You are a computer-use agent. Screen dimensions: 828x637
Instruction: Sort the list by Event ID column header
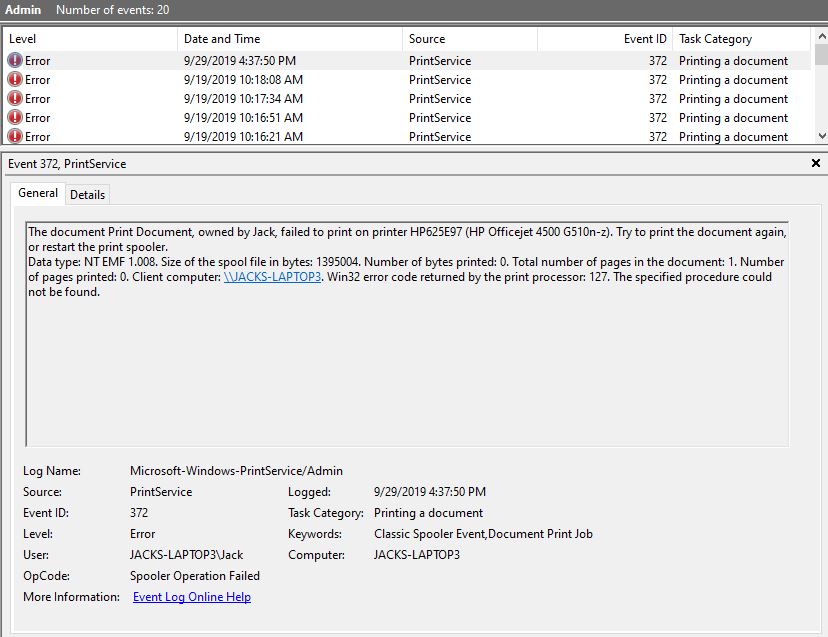point(605,39)
